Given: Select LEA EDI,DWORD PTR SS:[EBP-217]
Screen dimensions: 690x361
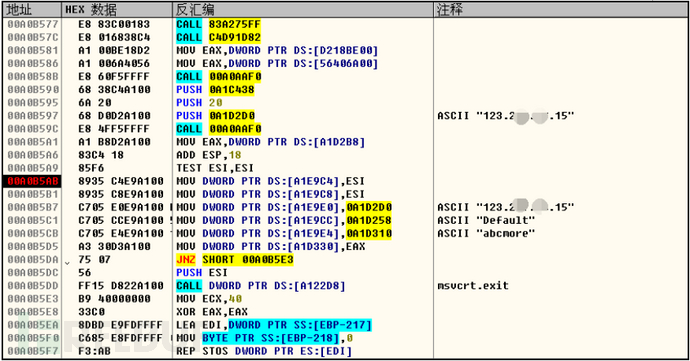Looking at the screenshot, I should tap(274, 325).
